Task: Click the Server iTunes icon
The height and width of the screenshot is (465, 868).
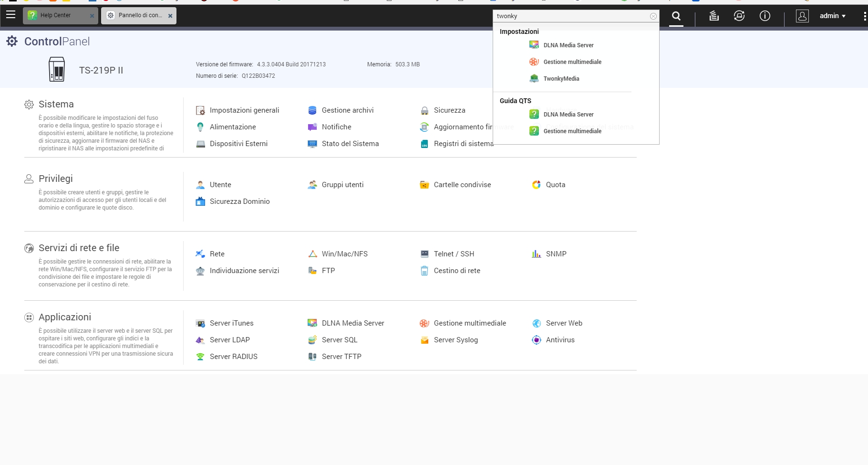Action: [200, 323]
